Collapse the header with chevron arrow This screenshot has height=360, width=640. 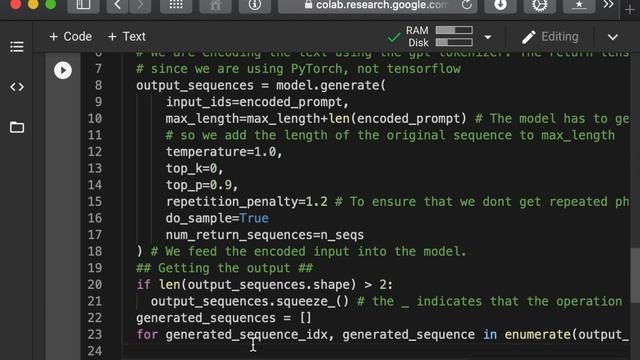(x=613, y=37)
